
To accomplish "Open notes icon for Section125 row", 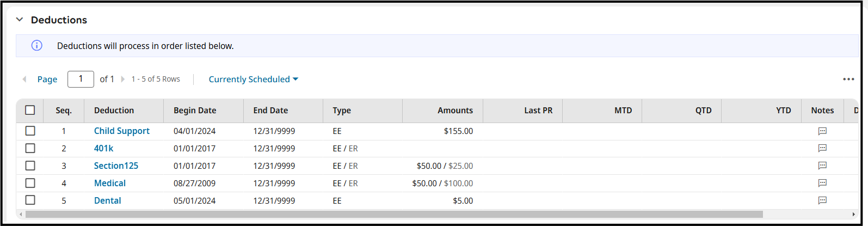I will tap(822, 166).
